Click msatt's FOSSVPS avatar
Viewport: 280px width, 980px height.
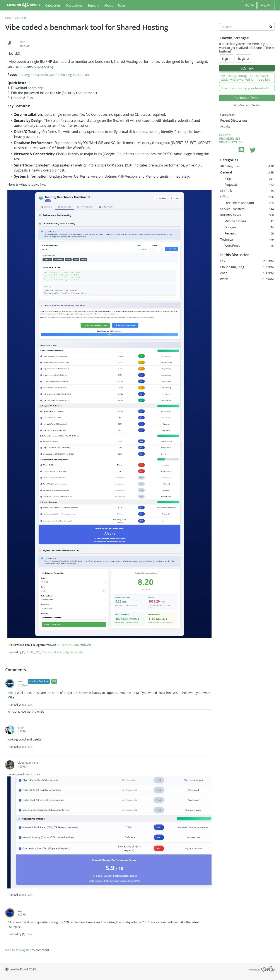tap(10, 683)
